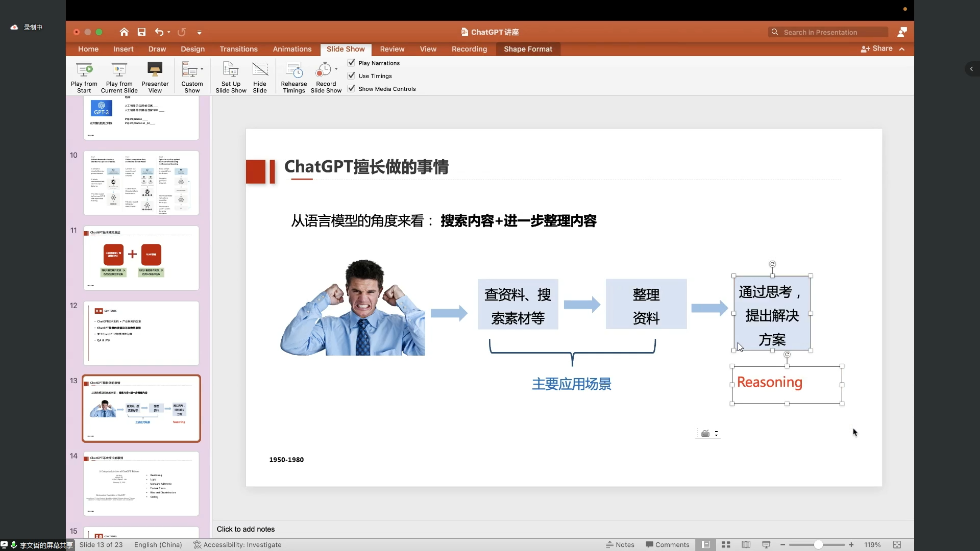
Task: Click the microphone icon in screen share bar
Action: 14,545
